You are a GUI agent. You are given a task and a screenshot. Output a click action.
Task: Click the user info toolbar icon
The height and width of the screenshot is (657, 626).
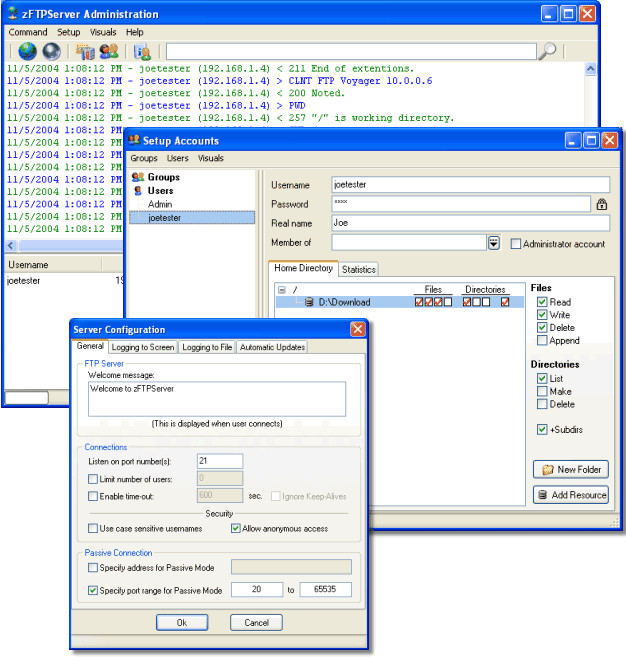[x=142, y=51]
